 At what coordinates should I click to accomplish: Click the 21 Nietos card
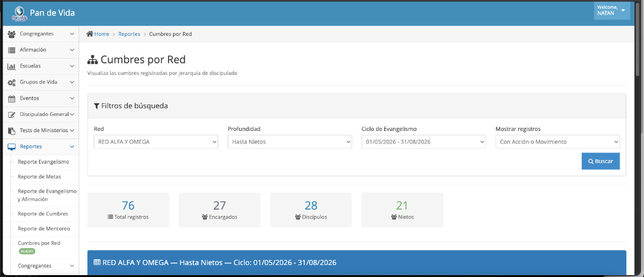pos(402,210)
